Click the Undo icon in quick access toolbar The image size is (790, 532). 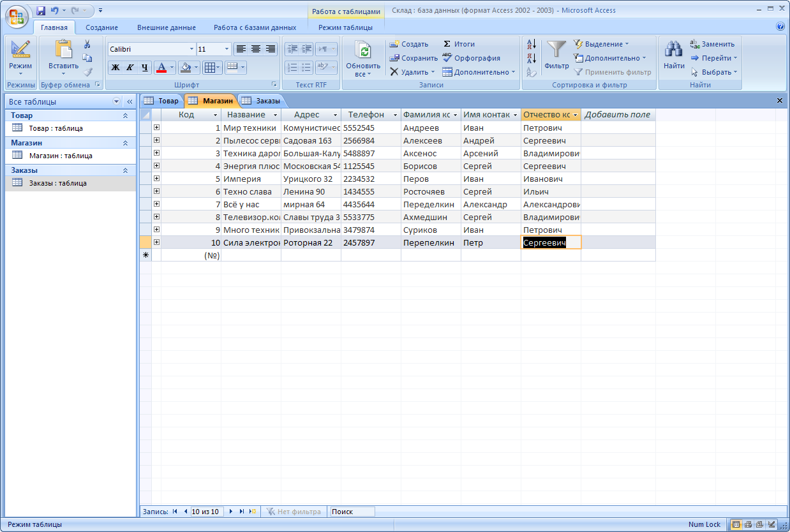click(55, 10)
